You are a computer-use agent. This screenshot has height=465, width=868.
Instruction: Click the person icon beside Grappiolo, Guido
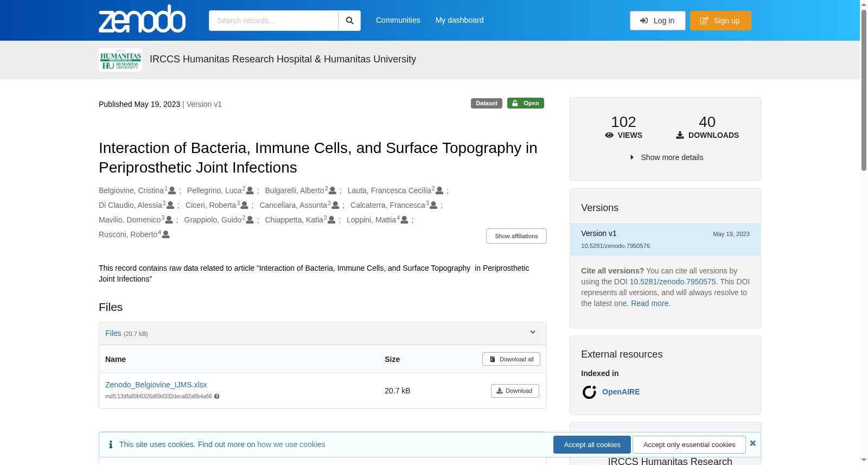tap(250, 220)
